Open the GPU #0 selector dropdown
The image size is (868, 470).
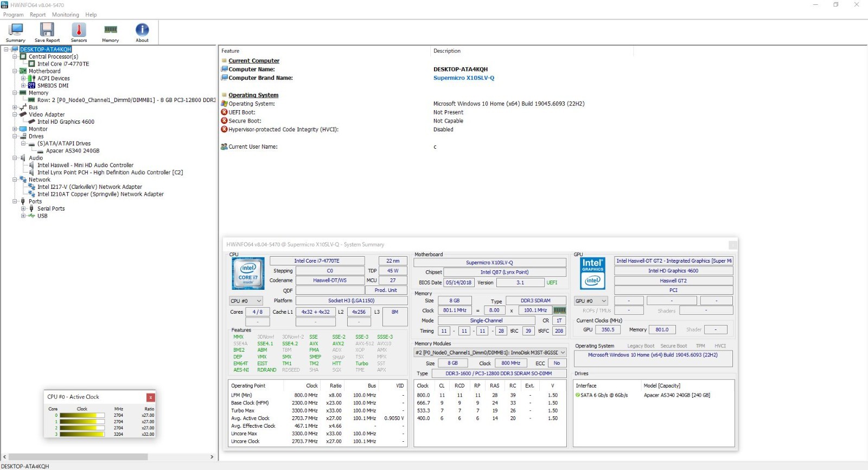click(591, 301)
